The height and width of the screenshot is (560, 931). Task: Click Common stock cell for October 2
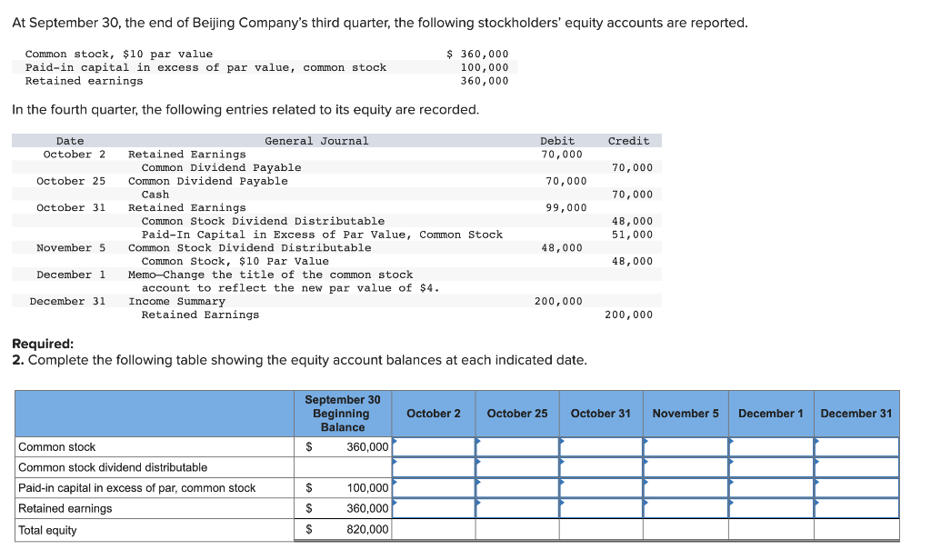[434, 446]
